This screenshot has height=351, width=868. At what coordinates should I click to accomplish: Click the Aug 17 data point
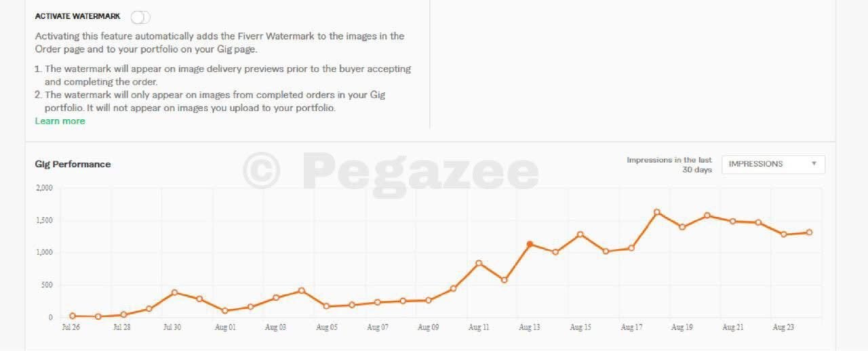point(631,248)
